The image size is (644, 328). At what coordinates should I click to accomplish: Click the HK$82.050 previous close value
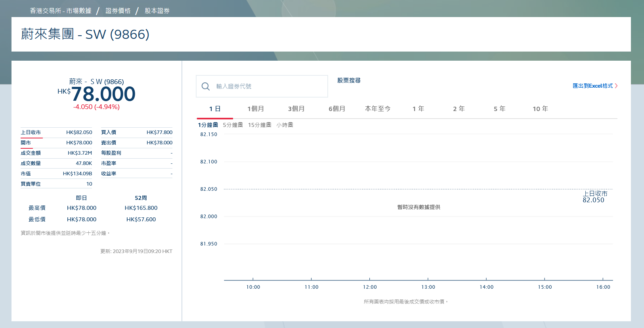[x=79, y=132]
